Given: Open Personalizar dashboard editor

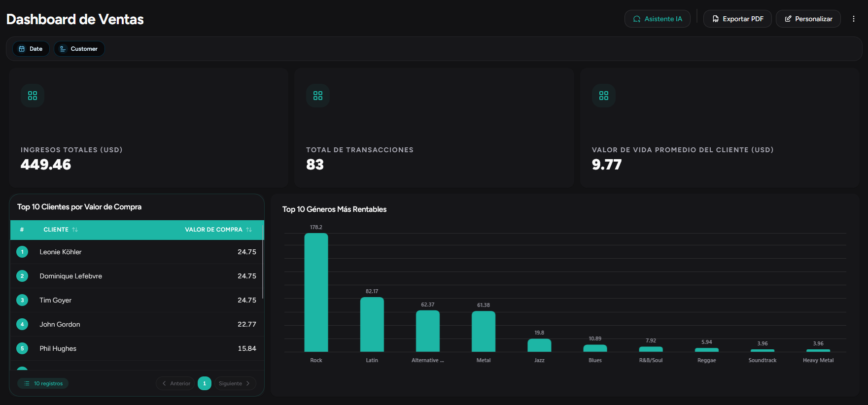Looking at the screenshot, I should coord(808,19).
